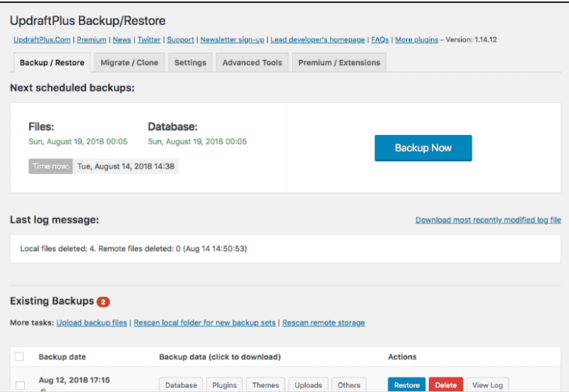This screenshot has height=392, width=569.
Task: Open the News link
Action: click(121, 39)
